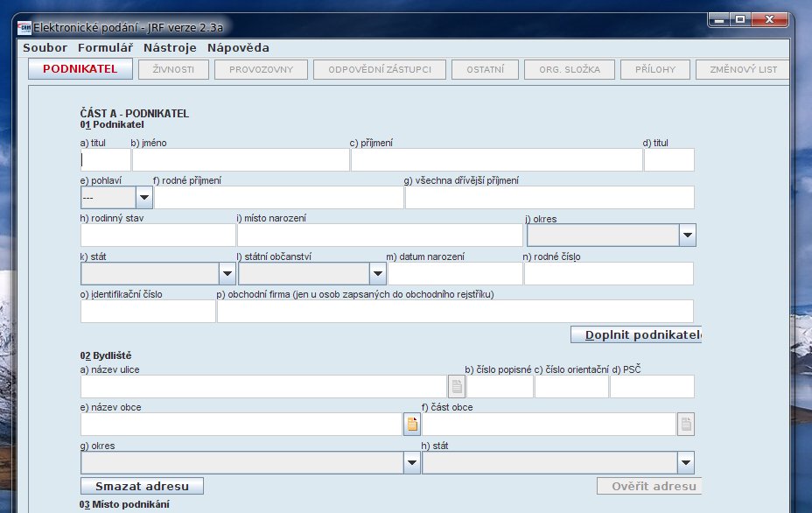
Task: Open the Soubor menu
Action: [45, 48]
